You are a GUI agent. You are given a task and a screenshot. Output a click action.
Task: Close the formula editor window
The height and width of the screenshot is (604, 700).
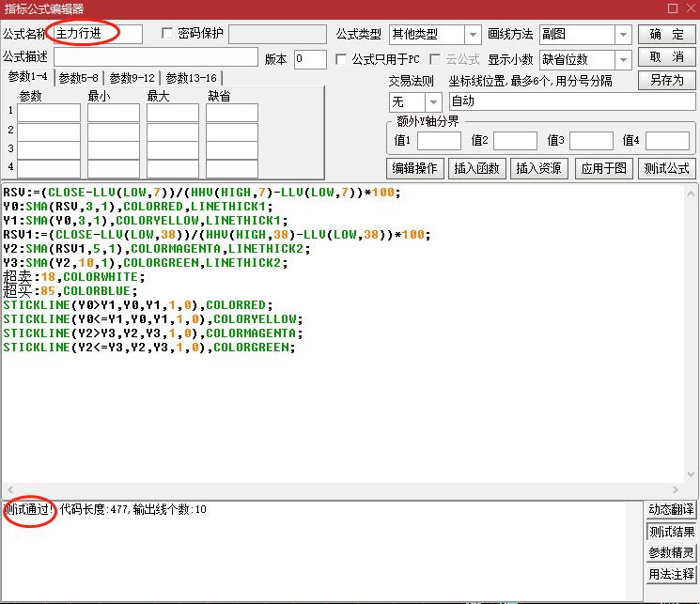point(689,8)
